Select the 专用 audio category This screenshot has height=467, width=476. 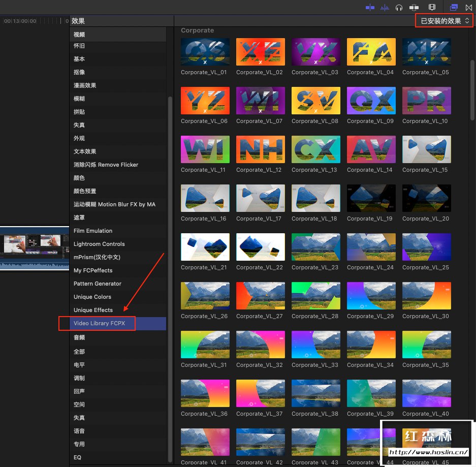tap(118, 444)
